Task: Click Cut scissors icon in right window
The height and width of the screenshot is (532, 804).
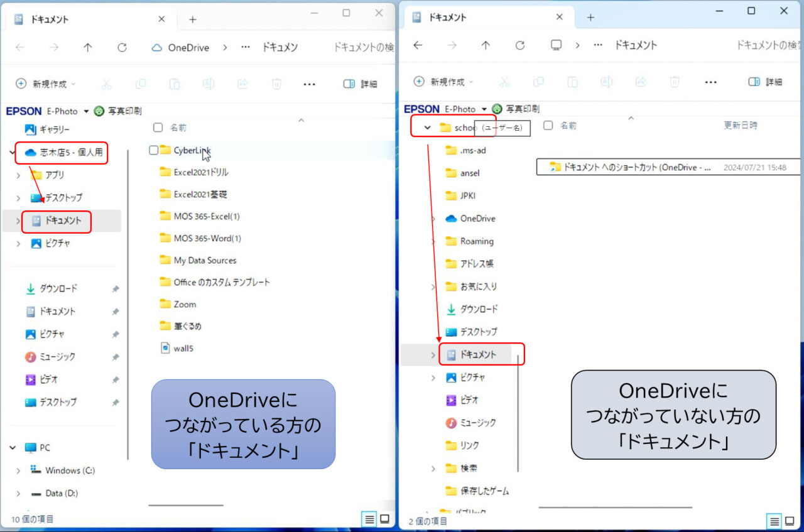Action: (x=504, y=82)
